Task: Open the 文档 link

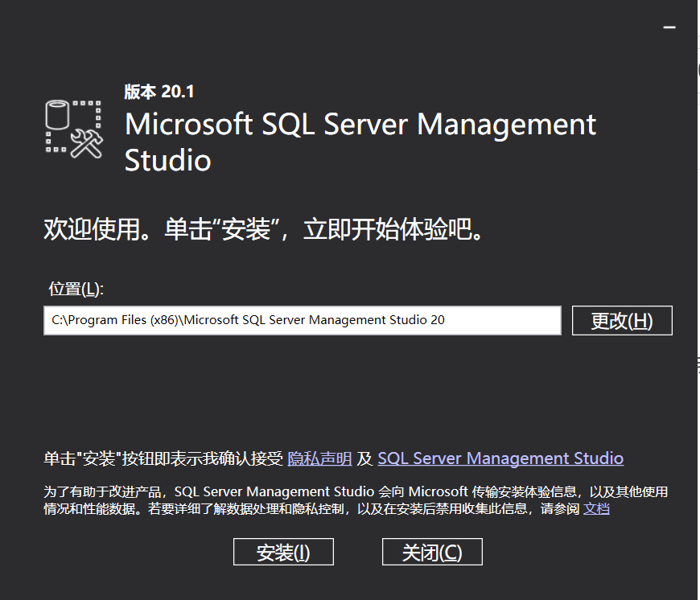Action: [596, 508]
